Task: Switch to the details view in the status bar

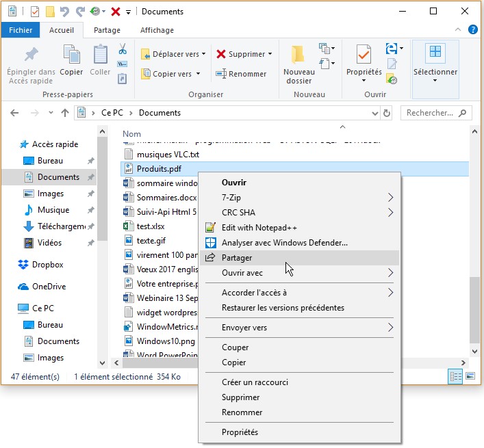Action: click(455, 376)
